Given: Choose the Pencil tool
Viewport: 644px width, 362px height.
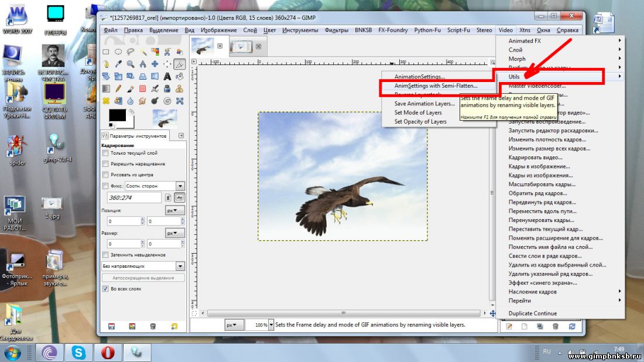Looking at the screenshot, I should pos(118,88).
